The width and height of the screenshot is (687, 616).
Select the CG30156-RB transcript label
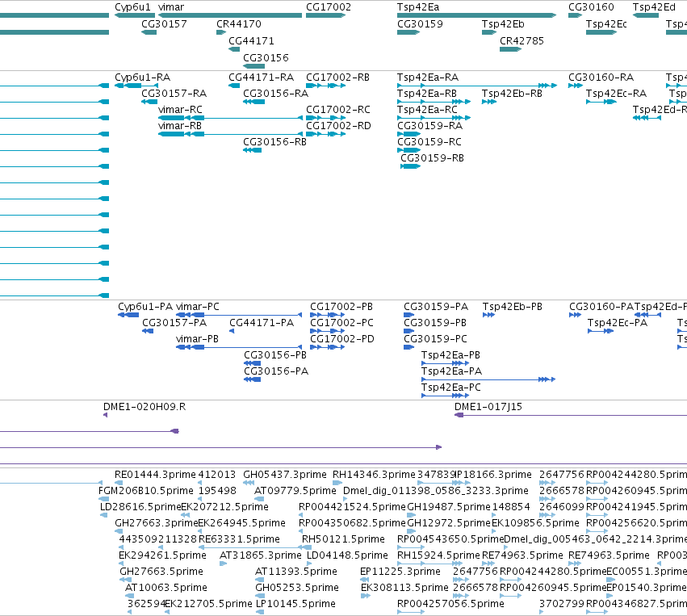274,142
